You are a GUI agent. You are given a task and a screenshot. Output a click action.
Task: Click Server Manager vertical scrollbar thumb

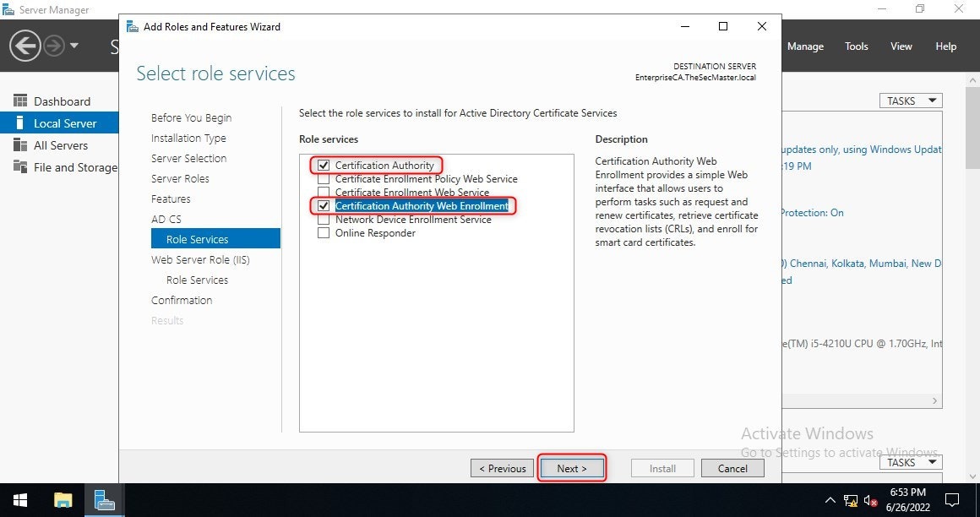pos(973,128)
